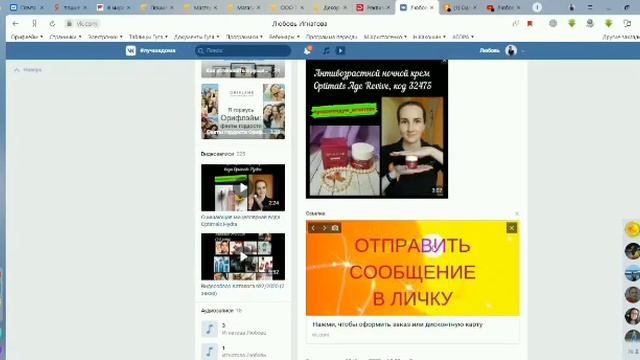Open the seventh bookmarks bar folder
The image size is (640, 360).
click(x=284, y=37)
